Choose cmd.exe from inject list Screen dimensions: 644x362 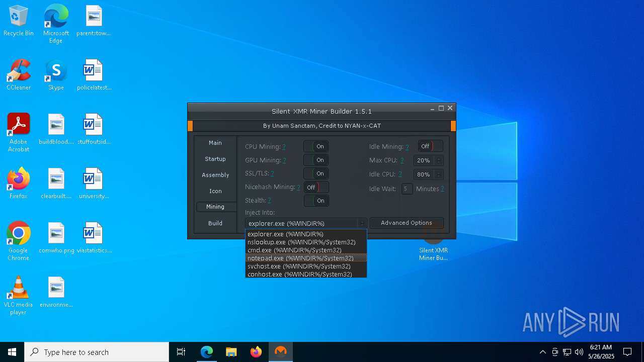pyautogui.click(x=306, y=250)
